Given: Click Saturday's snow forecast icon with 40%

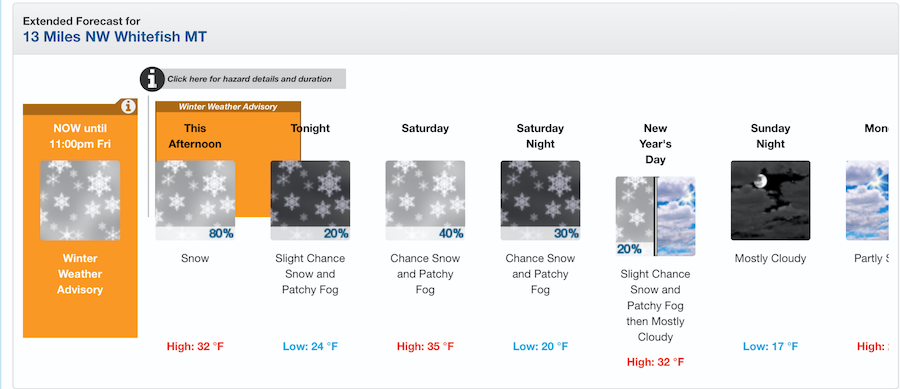Looking at the screenshot, I should point(425,200).
